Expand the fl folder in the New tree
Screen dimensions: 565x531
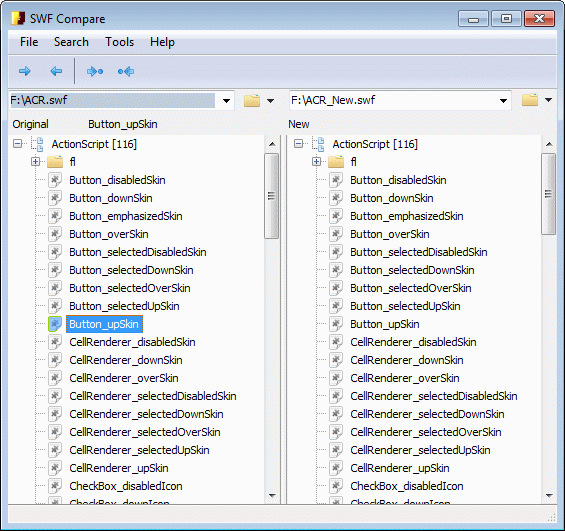click(x=316, y=162)
